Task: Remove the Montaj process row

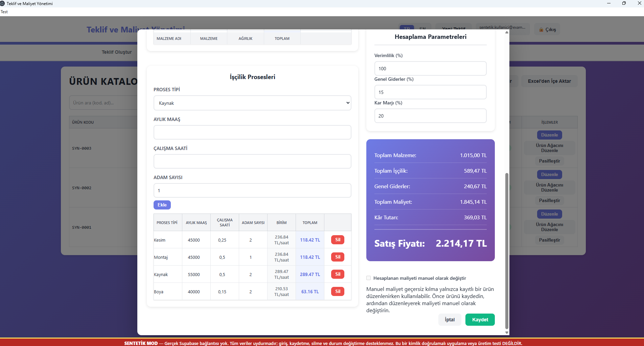Action: pos(338,257)
